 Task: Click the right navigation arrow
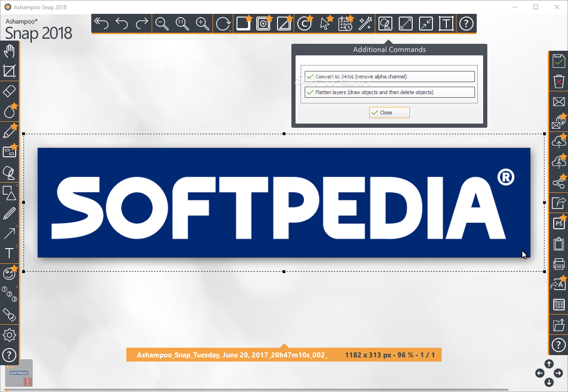[x=558, y=373]
